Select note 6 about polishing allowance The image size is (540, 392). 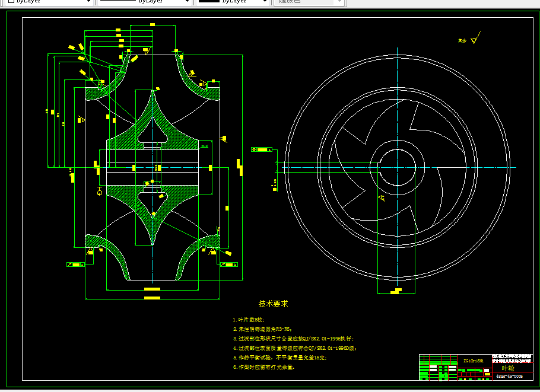point(264,367)
